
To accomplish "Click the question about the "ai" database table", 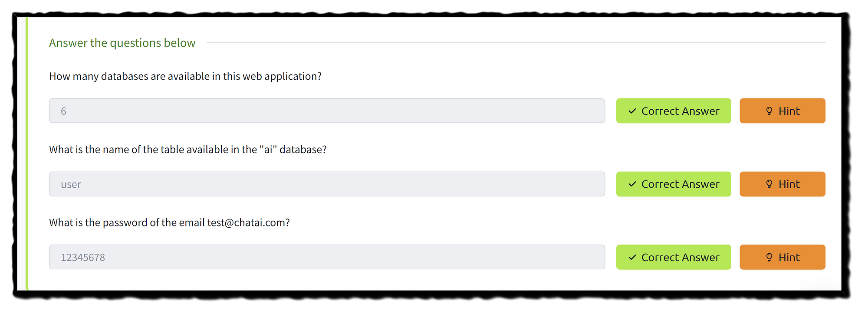I will point(188,150).
